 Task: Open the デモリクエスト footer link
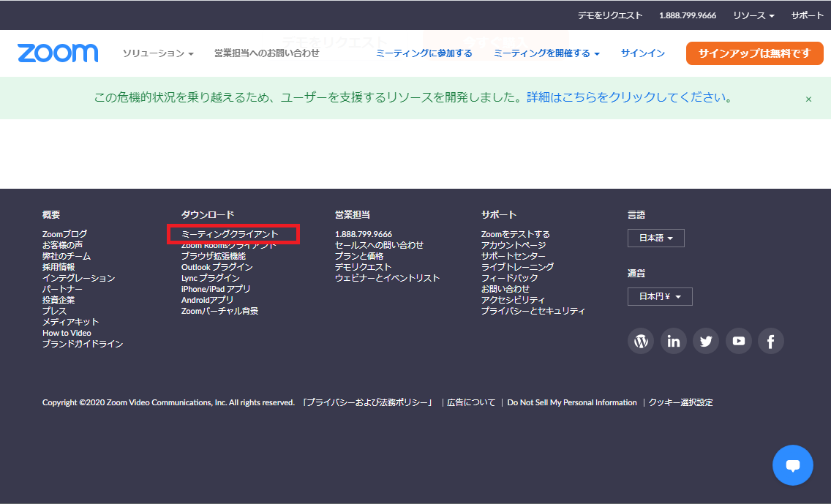pos(363,267)
